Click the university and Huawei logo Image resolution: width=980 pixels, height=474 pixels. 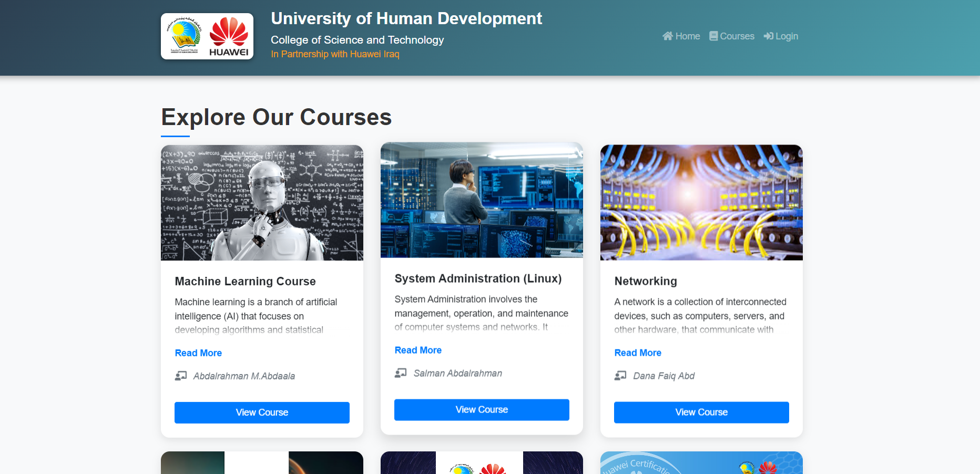point(207,36)
